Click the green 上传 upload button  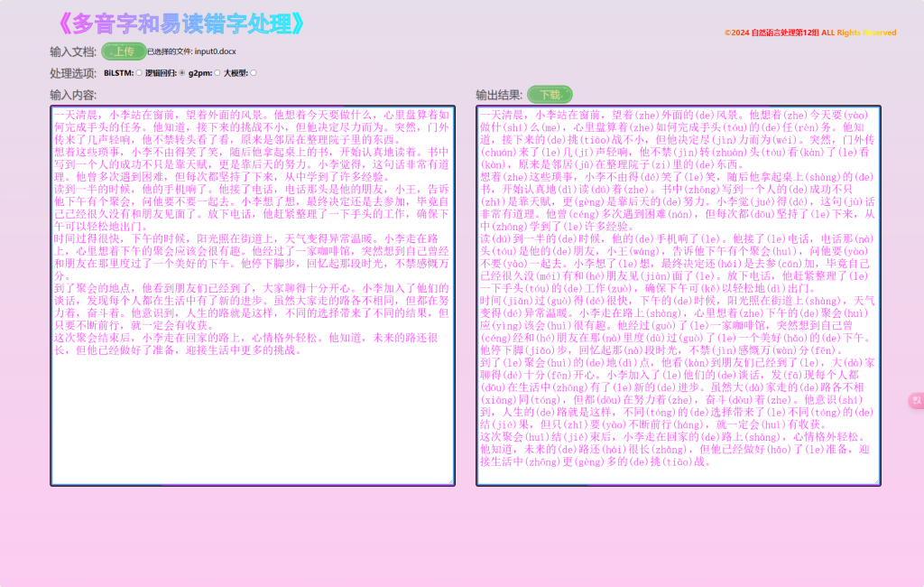(x=124, y=51)
